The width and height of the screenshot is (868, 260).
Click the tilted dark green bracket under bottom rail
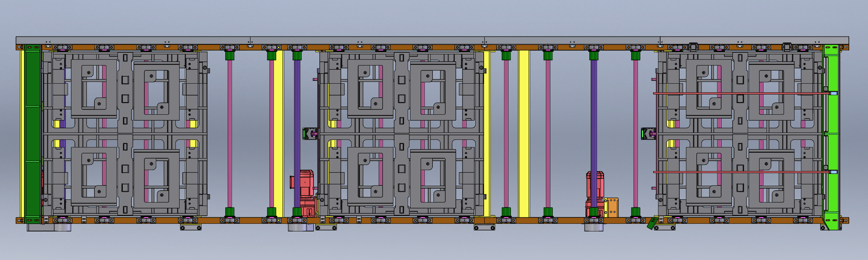tap(652, 223)
